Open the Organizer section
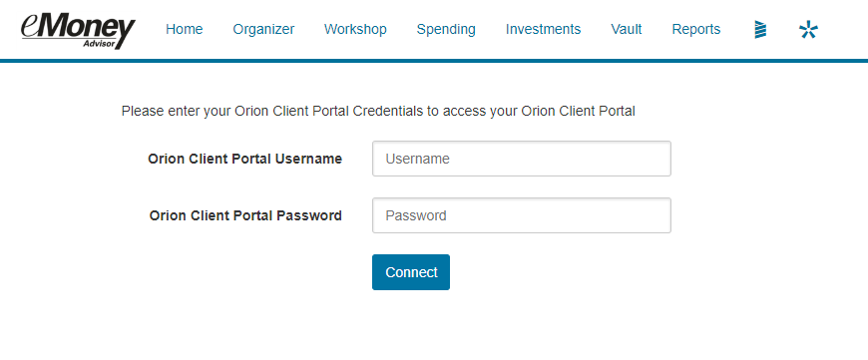This screenshot has height=360, width=868. click(263, 29)
